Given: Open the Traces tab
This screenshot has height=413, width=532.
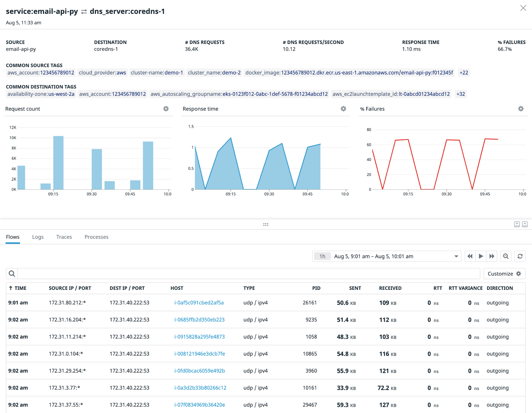Looking at the screenshot, I should 64,237.
